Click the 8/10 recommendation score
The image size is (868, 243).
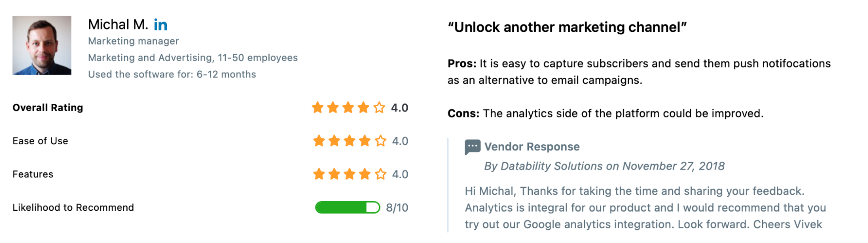click(397, 208)
